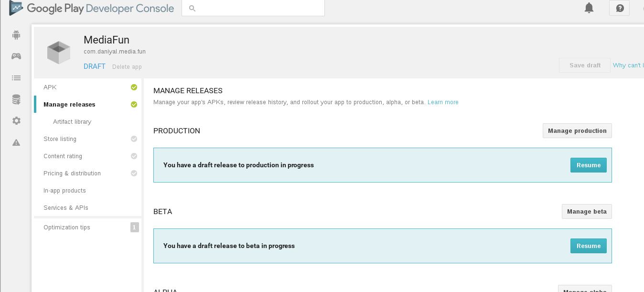
Task: Click the MANAGE RELEASES heading
Action: click(188, 91)
